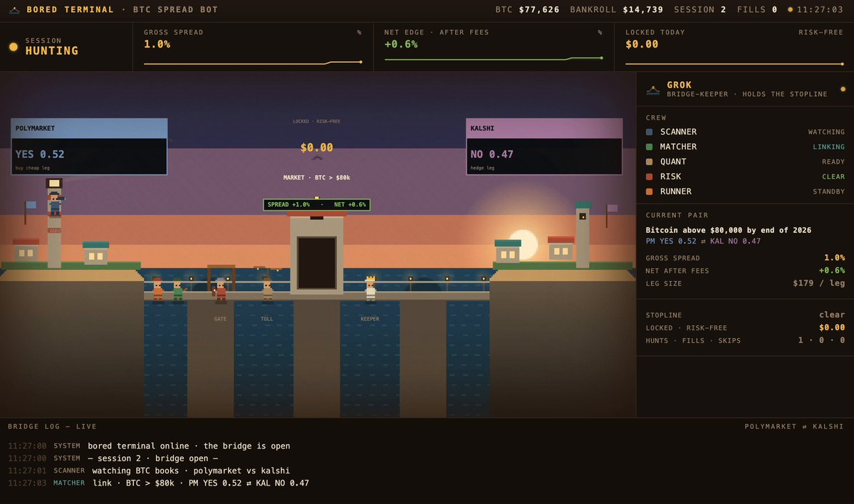Click the orange runner character on the bridge
This screenshot has width=854, height=504.
coord(158,289)
